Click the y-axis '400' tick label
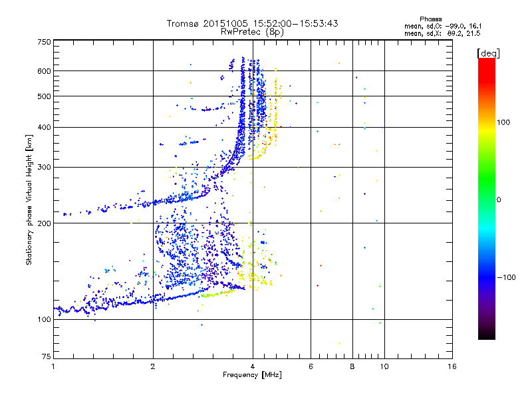The width and height of the screenshot is (532, 399). point(44,127)
